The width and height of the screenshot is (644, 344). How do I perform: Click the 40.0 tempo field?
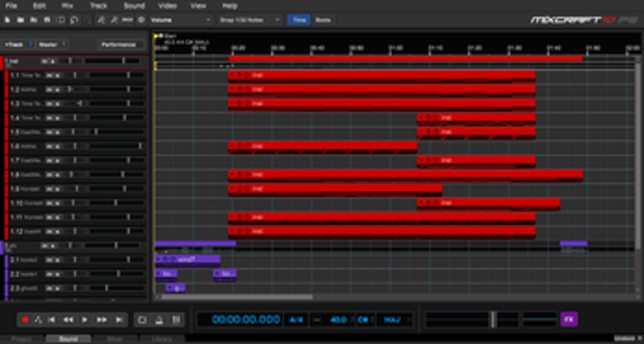338,320
